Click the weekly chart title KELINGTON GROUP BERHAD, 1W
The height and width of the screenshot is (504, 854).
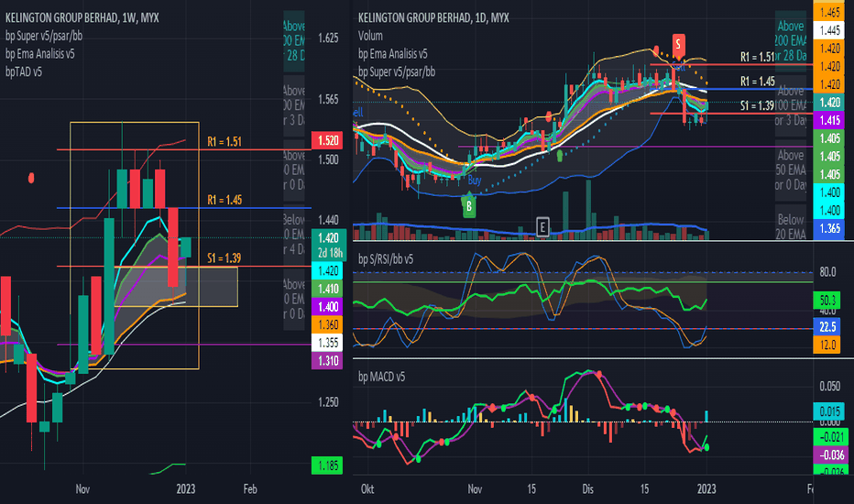coord(82,18)
